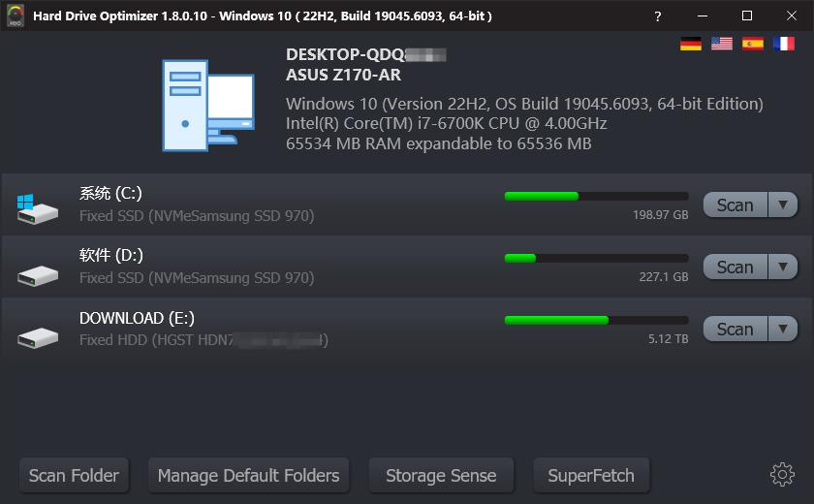This screenshot has height=504, width=814.
Task: Open the Scan Folder button
Action: coord(74,476)
